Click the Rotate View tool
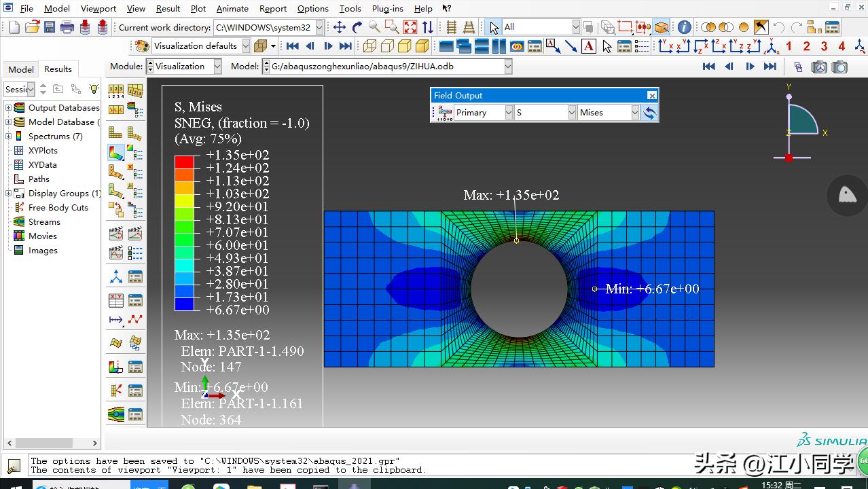 tap(357, 27)
